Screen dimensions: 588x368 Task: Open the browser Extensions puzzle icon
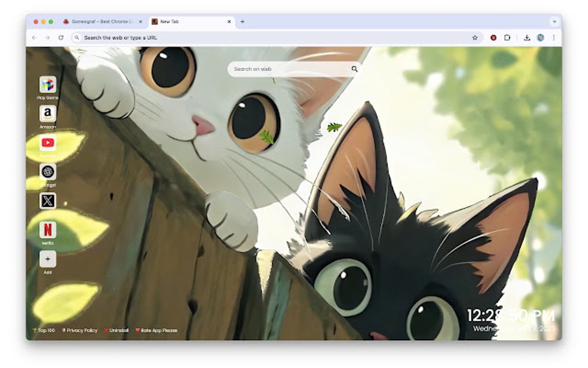click(x=507, y=37)
